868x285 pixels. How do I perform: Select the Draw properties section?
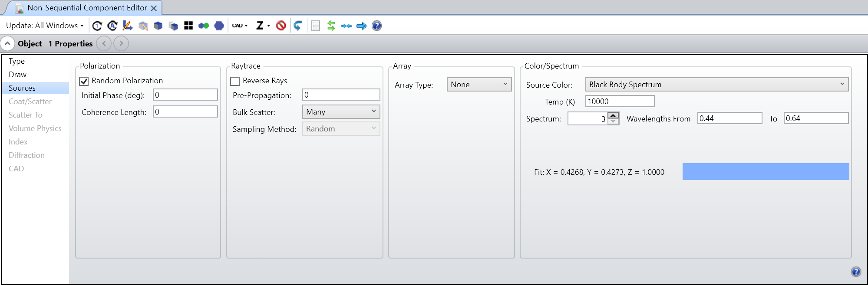(x=35, y=75)
